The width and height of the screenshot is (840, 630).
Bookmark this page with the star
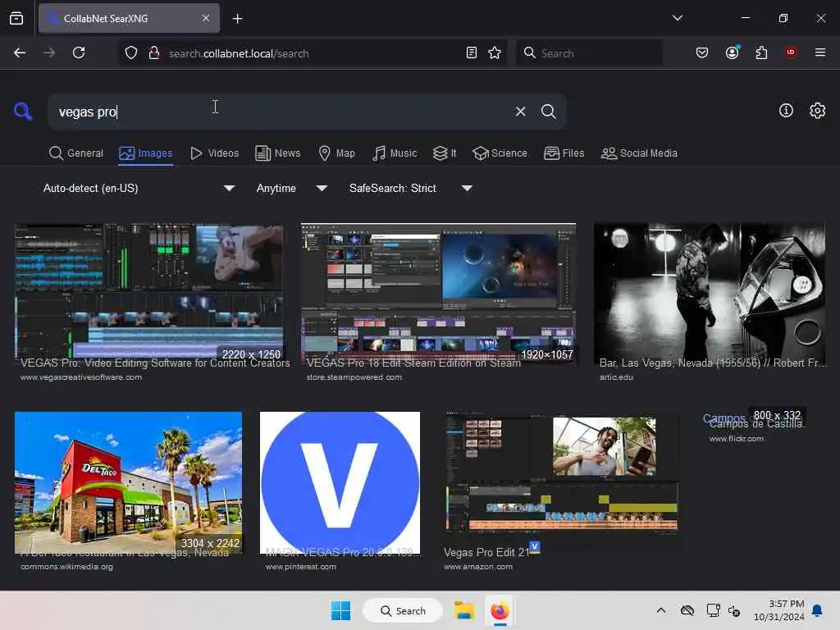coord(495,52)
